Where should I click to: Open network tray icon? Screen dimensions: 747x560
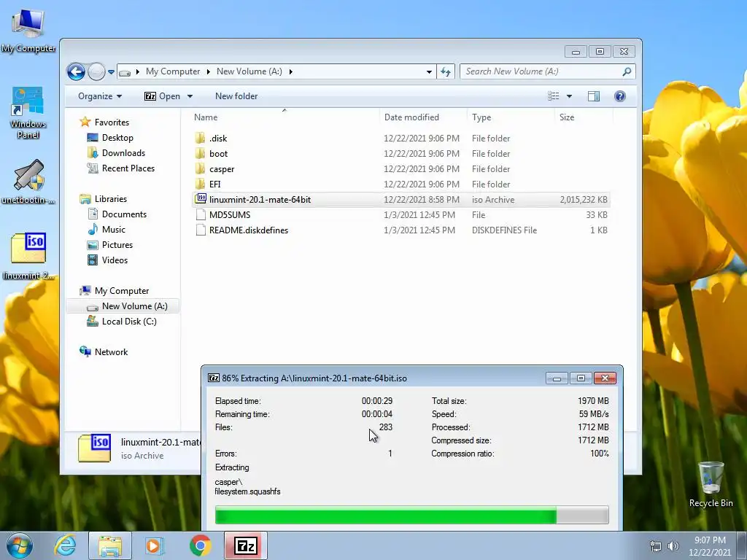tap(656, 546)
